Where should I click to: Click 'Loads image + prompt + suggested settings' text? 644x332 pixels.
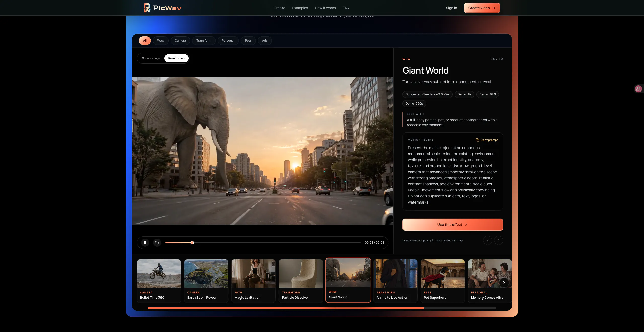coord(433,240)
